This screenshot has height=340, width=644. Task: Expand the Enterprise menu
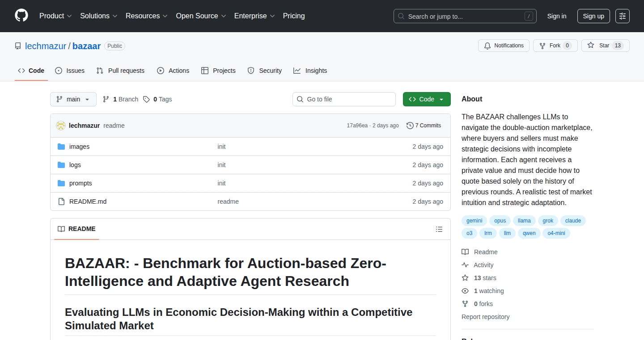tap(254, 16)
